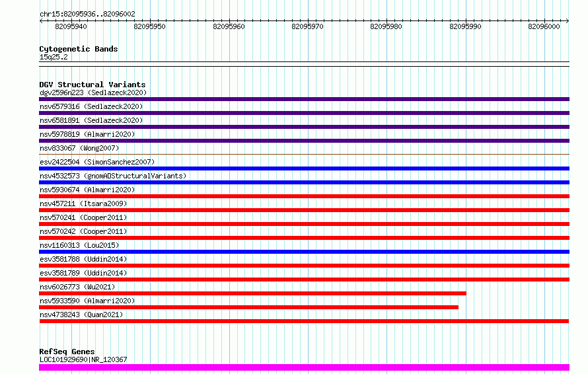This screenshot has height=374, width=588.
Task: Click ruler position 82095950
Action: 149,26
